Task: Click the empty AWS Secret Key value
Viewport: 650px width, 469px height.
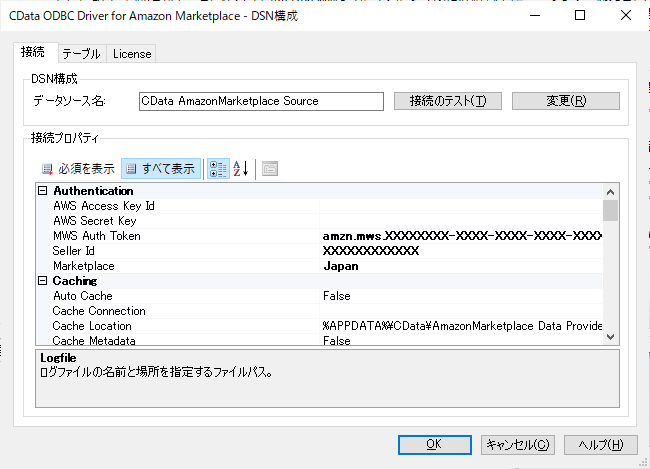Action: pos(461,221)
